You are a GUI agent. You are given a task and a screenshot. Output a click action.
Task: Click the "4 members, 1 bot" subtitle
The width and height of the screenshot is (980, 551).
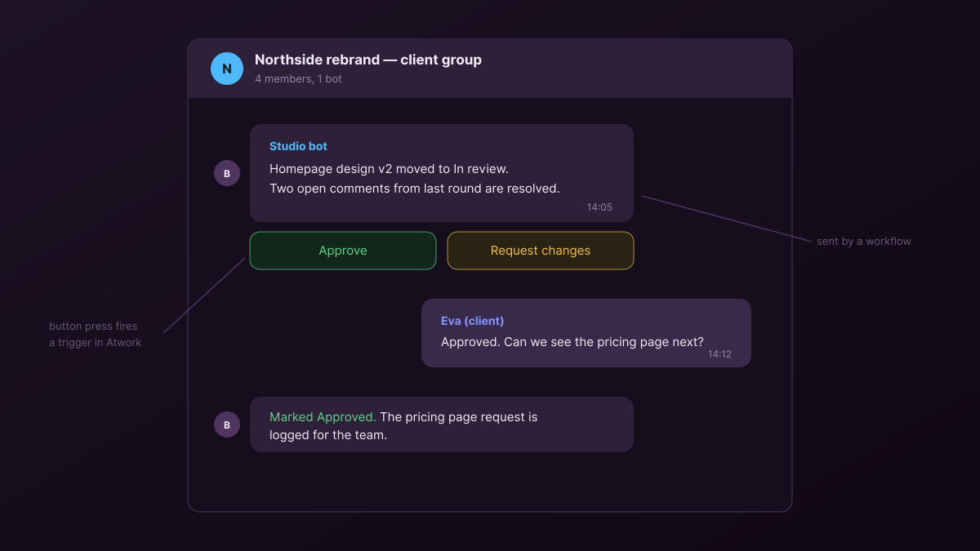(298, 79)
